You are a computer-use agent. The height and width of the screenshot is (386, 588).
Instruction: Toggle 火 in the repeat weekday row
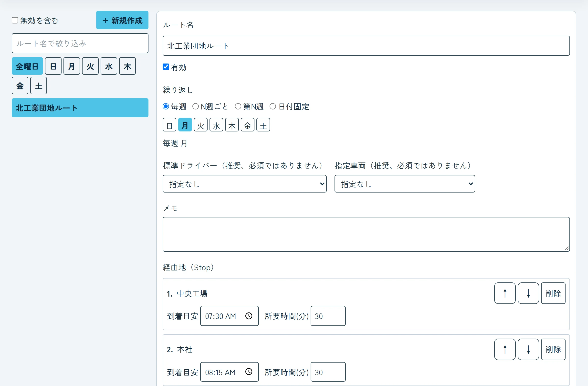click(x=201, y=125)
